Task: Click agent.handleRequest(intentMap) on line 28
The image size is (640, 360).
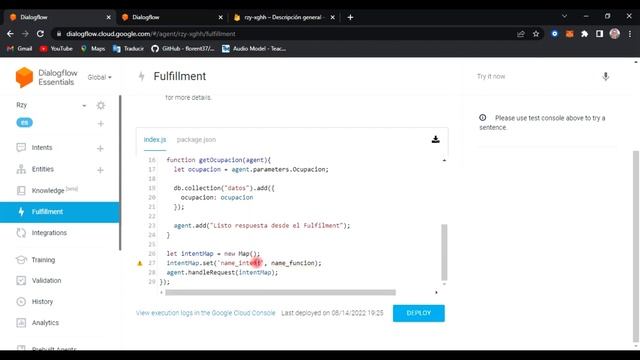Action: [222, 272]
